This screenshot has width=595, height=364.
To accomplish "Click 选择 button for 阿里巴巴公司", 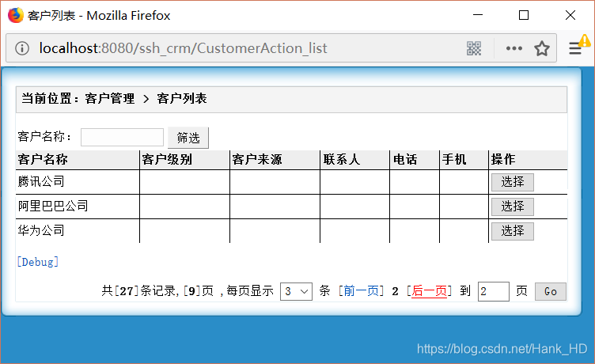I will pyautogui.click(x=512, y=207).
